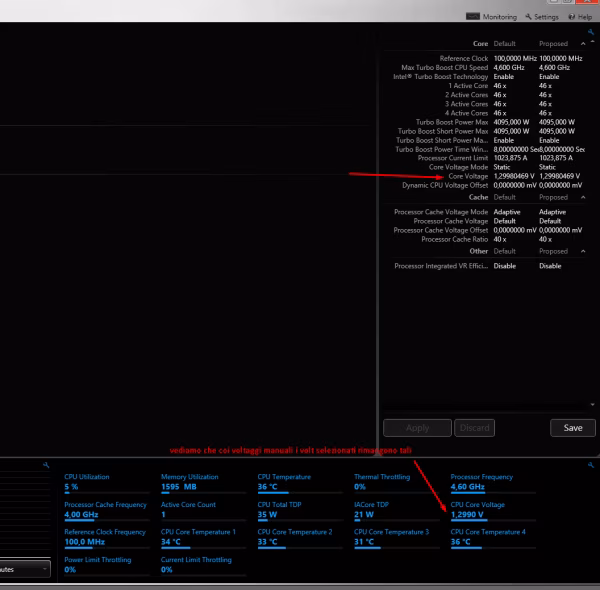Click the CPU Total TDP monitor
The height and width of the screenshot is (590, 600).
coord(300,510)
